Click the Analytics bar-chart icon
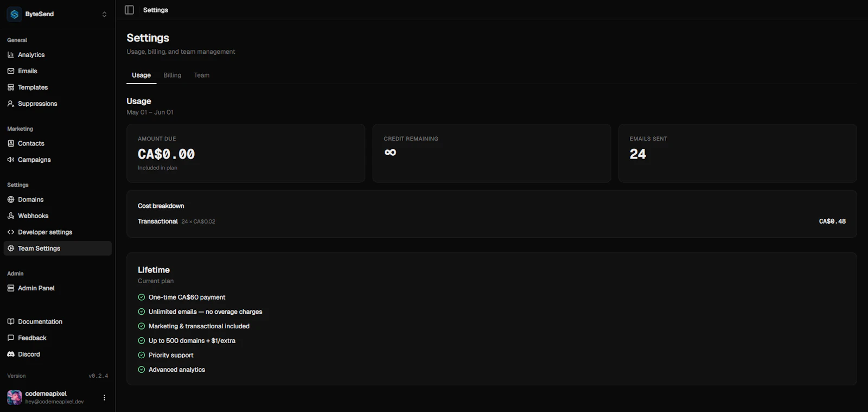 [x=11, y=55]
